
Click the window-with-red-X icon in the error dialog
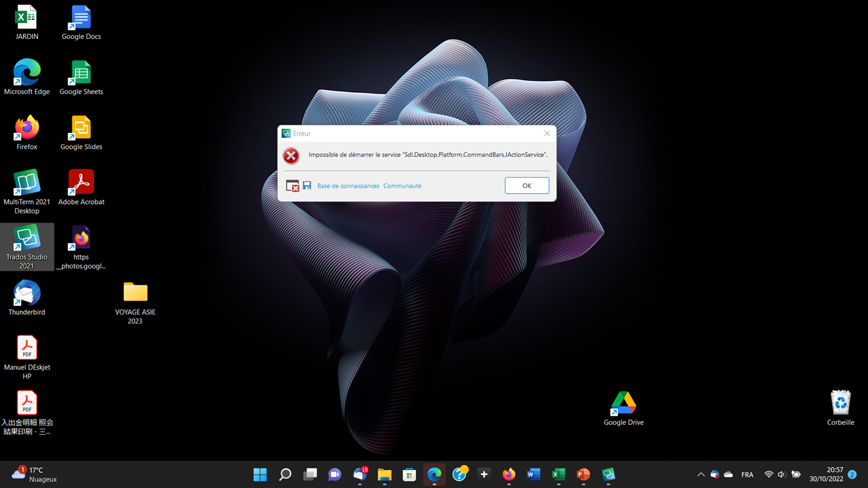tap(292, 186)
